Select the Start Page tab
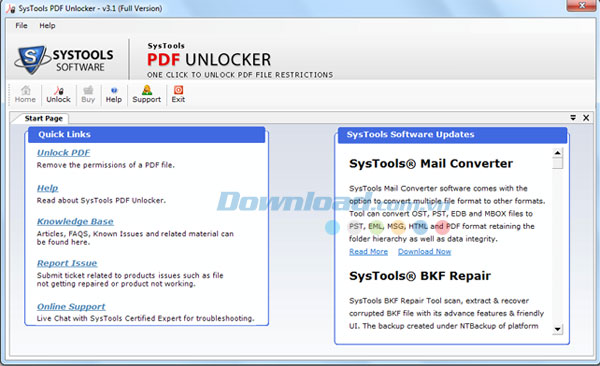 [x=43, y=118]
